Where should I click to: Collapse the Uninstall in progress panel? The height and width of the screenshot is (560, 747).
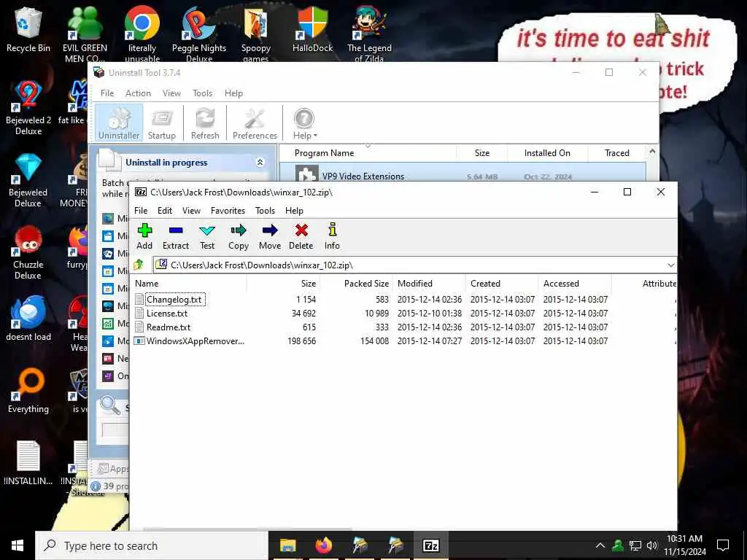point(260,163)
